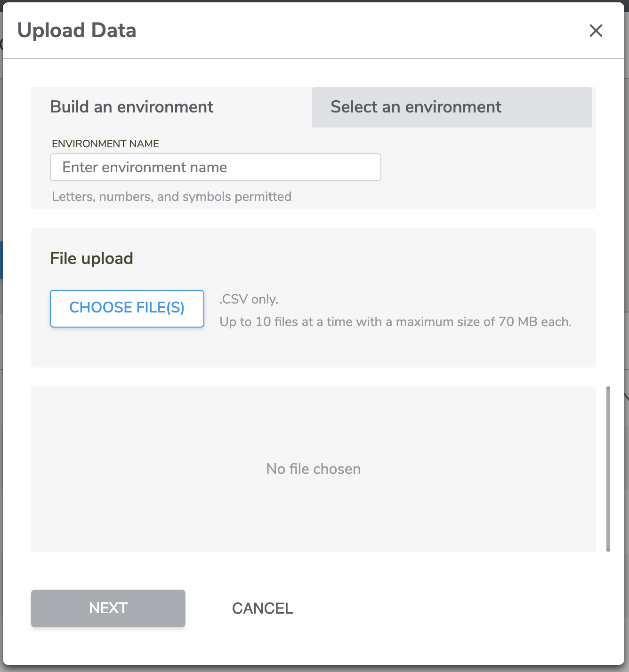Click the .CSV only hint text

point(249,299)
